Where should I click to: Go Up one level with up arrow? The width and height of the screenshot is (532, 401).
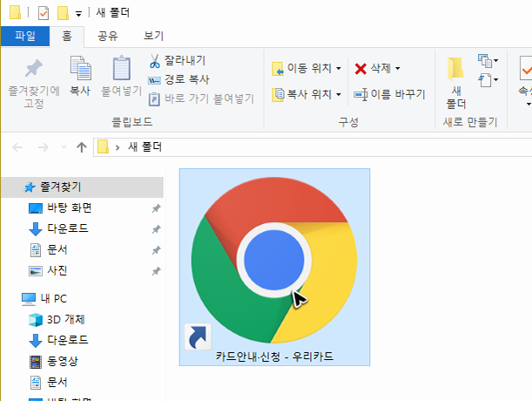[82, 147]
